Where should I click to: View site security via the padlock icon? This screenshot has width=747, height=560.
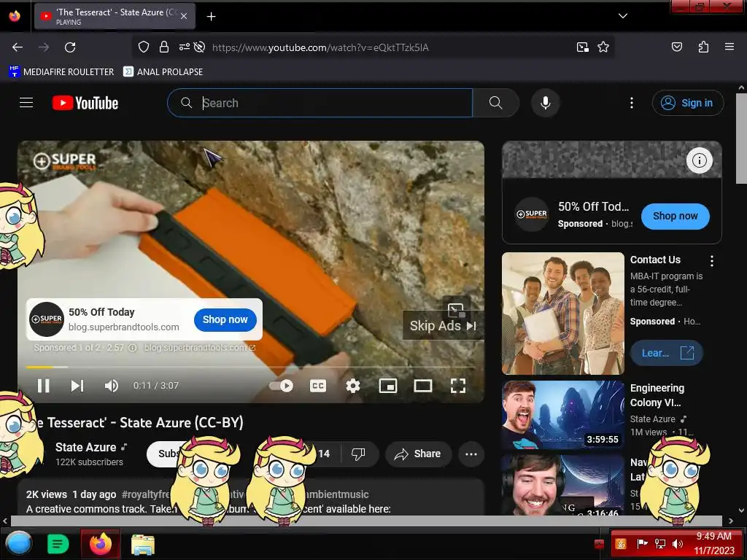coord(164,47)
